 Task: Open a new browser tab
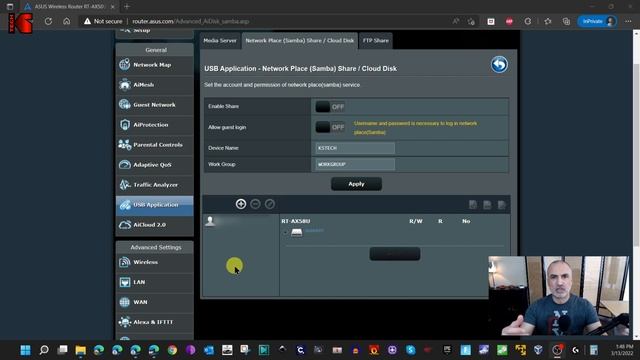tap(127, 7)
